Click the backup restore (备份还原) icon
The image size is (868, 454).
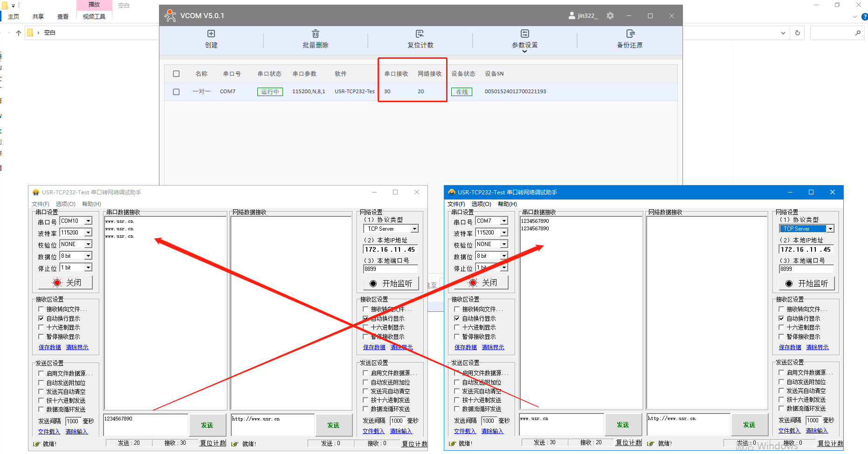630,34
